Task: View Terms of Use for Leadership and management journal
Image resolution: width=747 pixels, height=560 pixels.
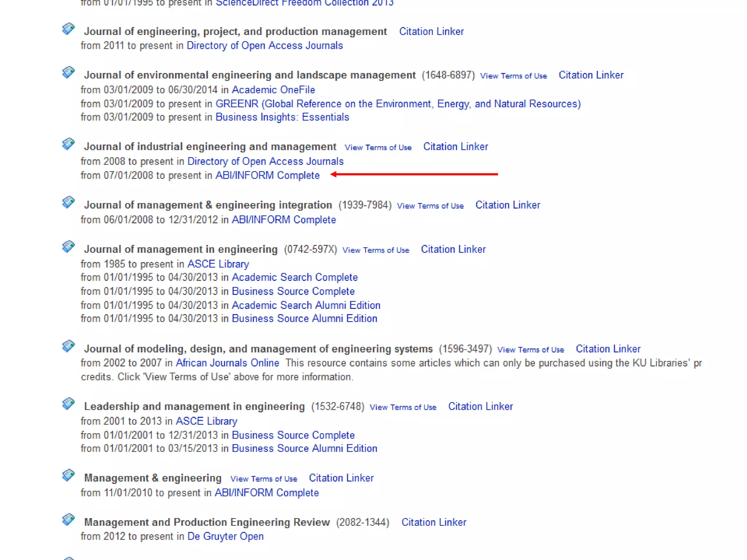Action: (x=403, y=407)
